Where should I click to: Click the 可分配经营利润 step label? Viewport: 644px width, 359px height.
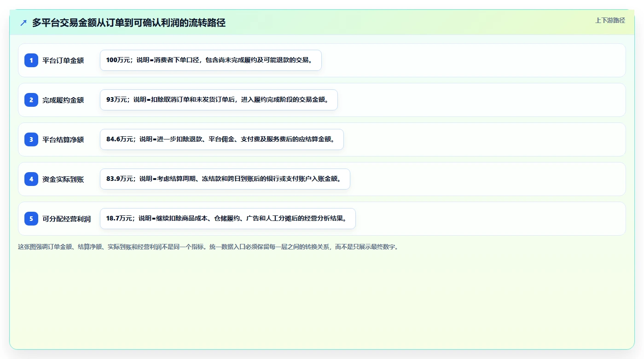[67, 219]
